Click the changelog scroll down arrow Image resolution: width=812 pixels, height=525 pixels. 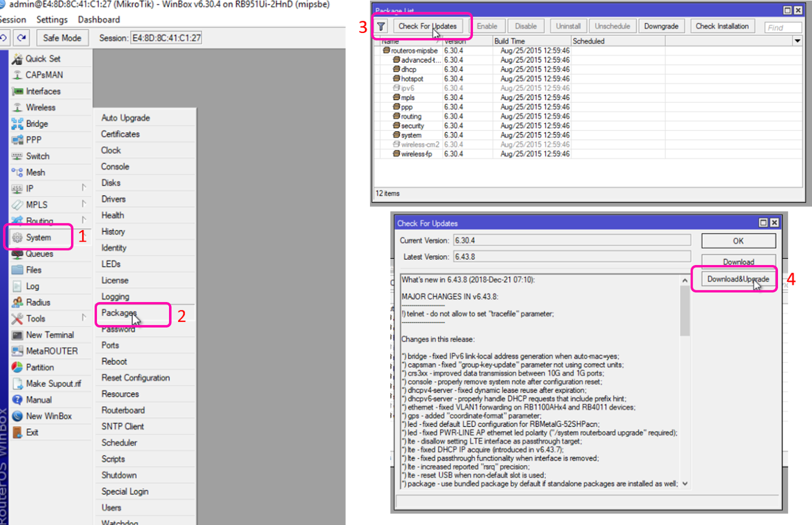click(x=685, y=484)
